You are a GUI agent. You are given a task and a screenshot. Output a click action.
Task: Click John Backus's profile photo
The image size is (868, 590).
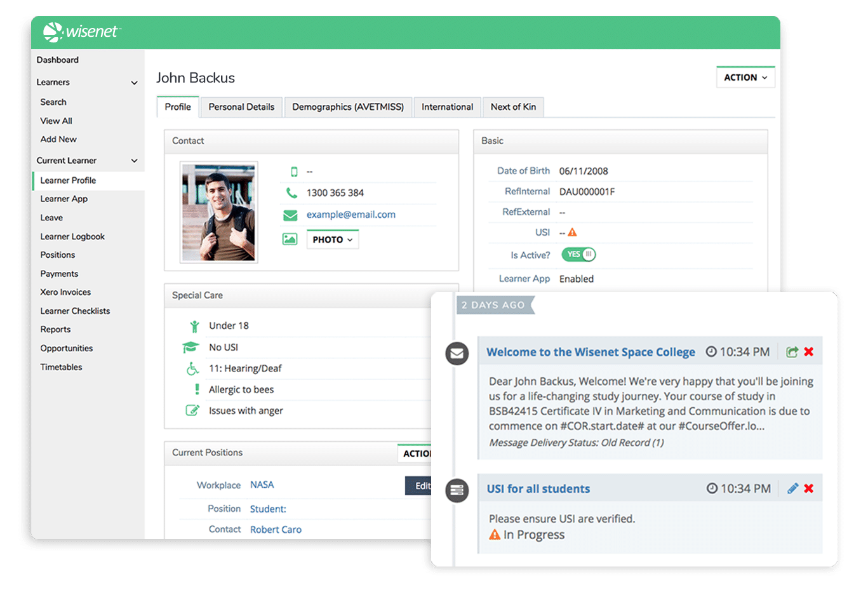point(218,212)
